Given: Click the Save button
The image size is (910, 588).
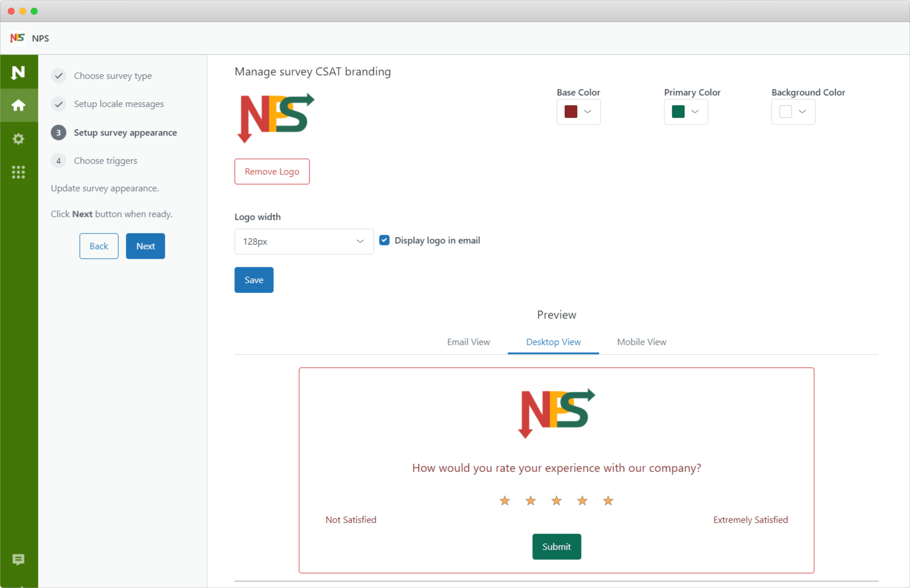Looking at the screenshot, I should [x=254, y=280].
